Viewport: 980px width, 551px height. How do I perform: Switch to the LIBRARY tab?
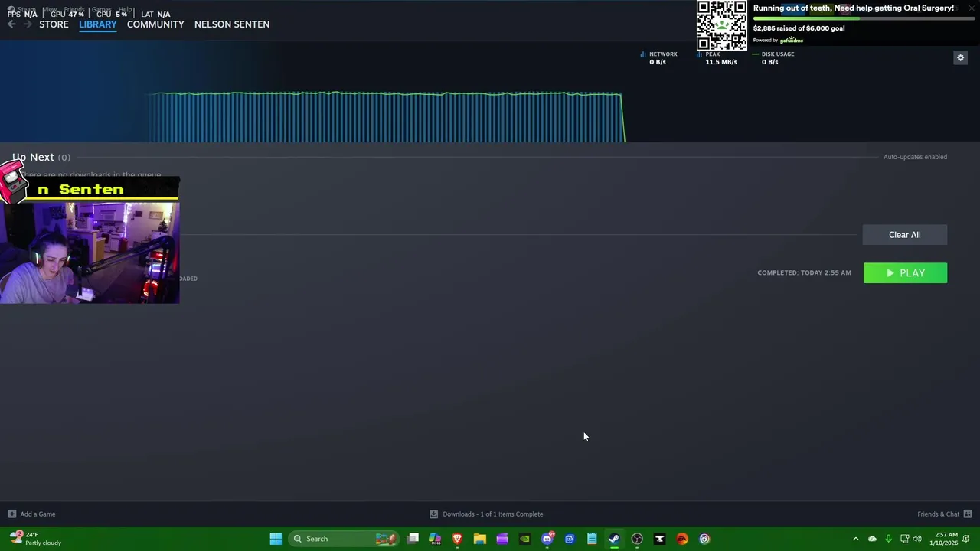tap(98, 24)
